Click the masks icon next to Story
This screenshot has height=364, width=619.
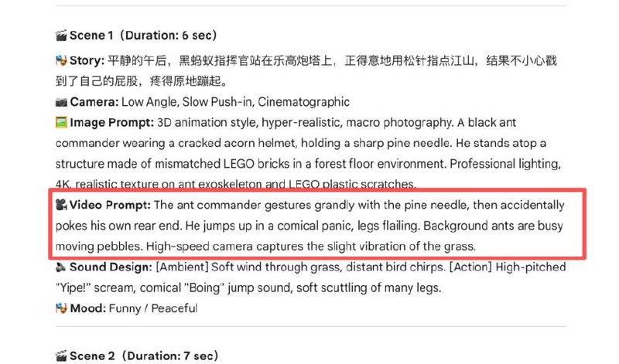point(61,60)
